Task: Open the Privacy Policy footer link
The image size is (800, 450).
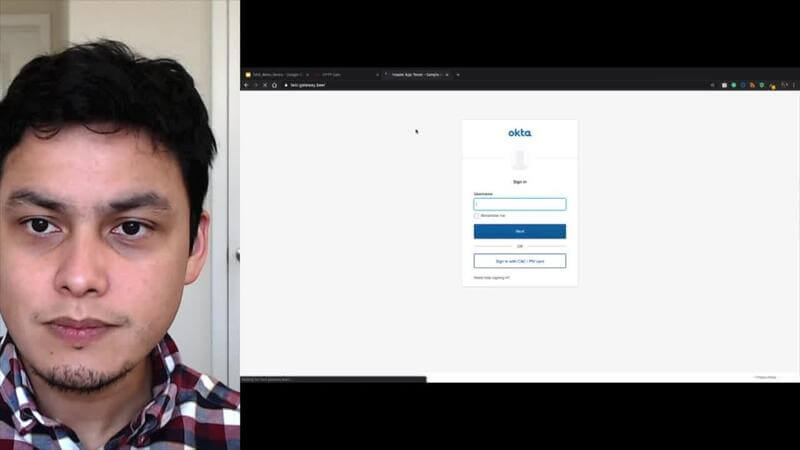Action: [x=765, y=377]
